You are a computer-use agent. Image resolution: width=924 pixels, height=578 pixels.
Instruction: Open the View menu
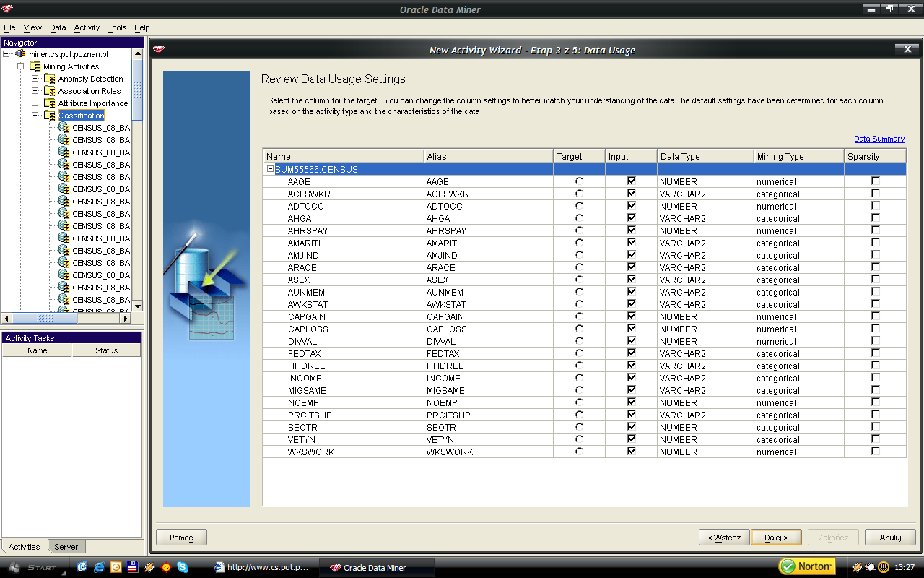pos(32,27)
